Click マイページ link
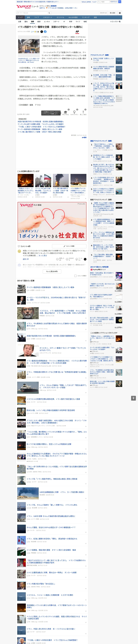 103,13
